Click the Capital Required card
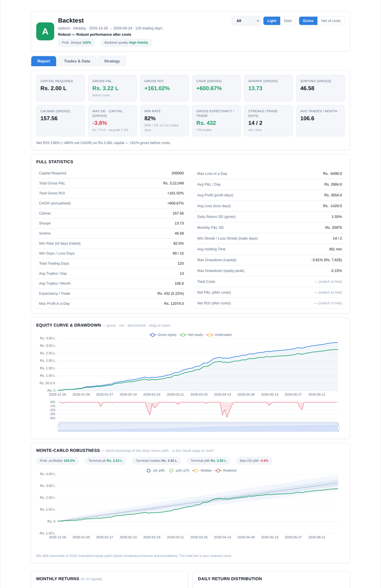 coord(61,88)
